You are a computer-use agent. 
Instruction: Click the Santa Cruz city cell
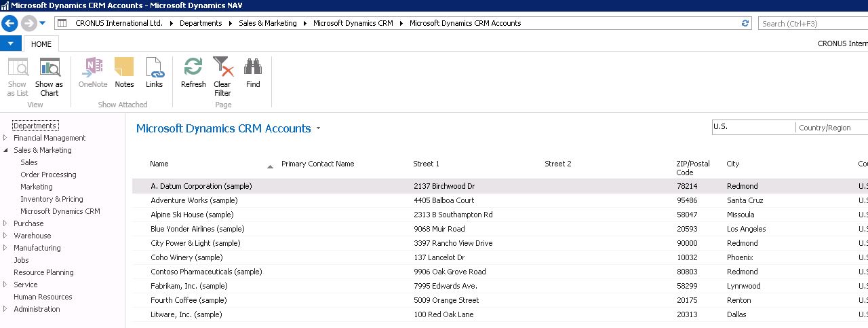click(x=746, y=200)
